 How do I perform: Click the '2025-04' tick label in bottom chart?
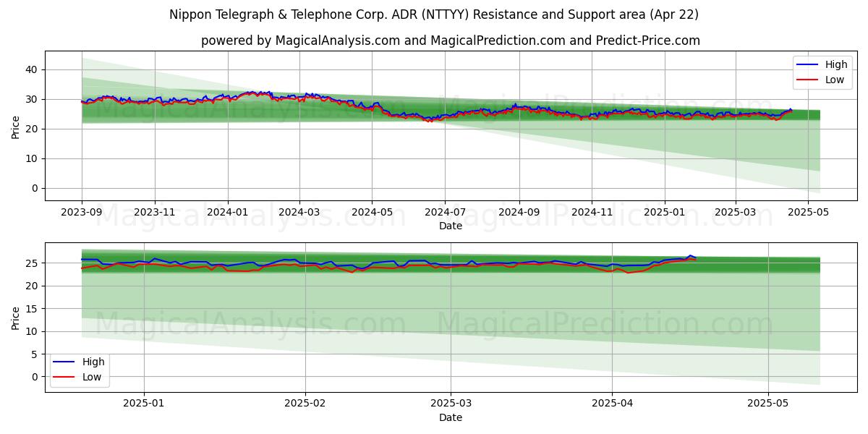click(x=612, y=404)
